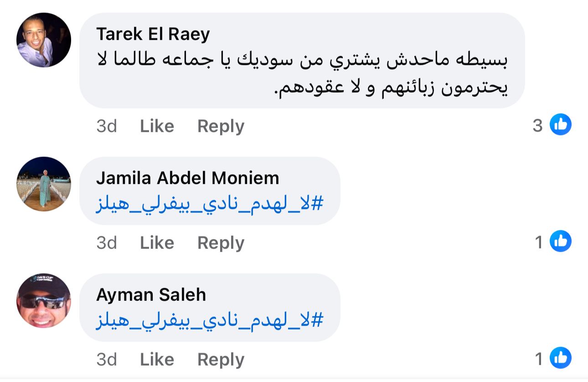588x382 pixels.
Task: Open the hashtag in Ayman's comment
Action: tap(209, 320)
